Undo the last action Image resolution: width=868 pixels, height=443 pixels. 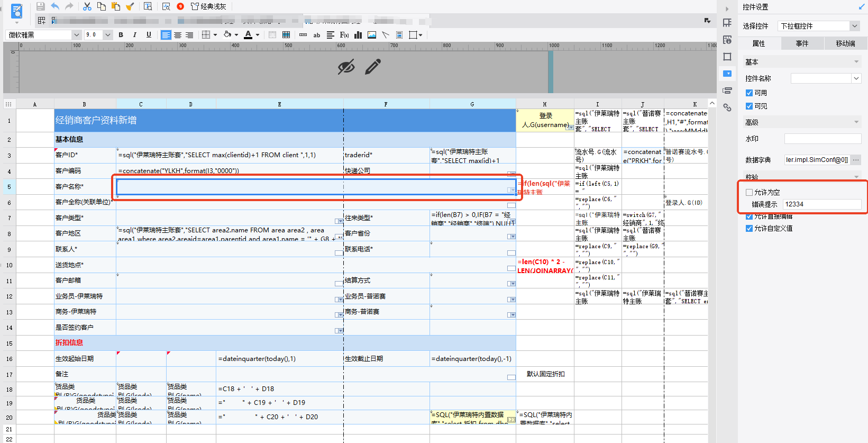pos(55,6)
